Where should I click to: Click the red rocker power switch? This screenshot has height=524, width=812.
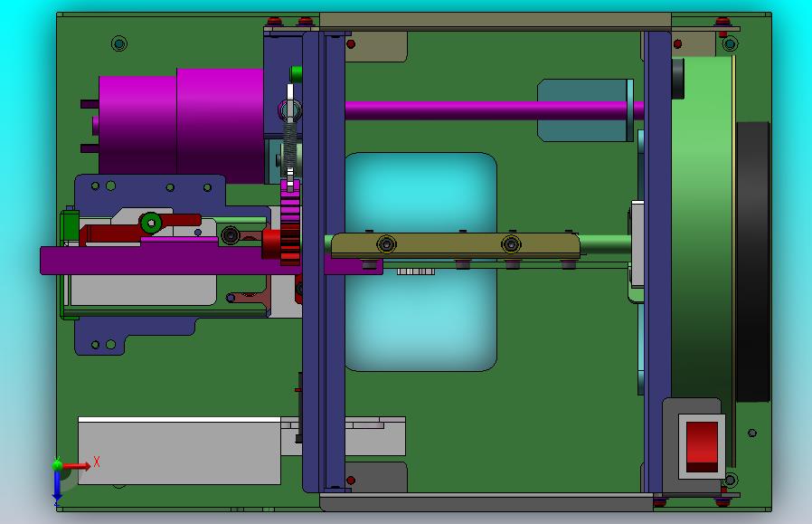point(702,446)
